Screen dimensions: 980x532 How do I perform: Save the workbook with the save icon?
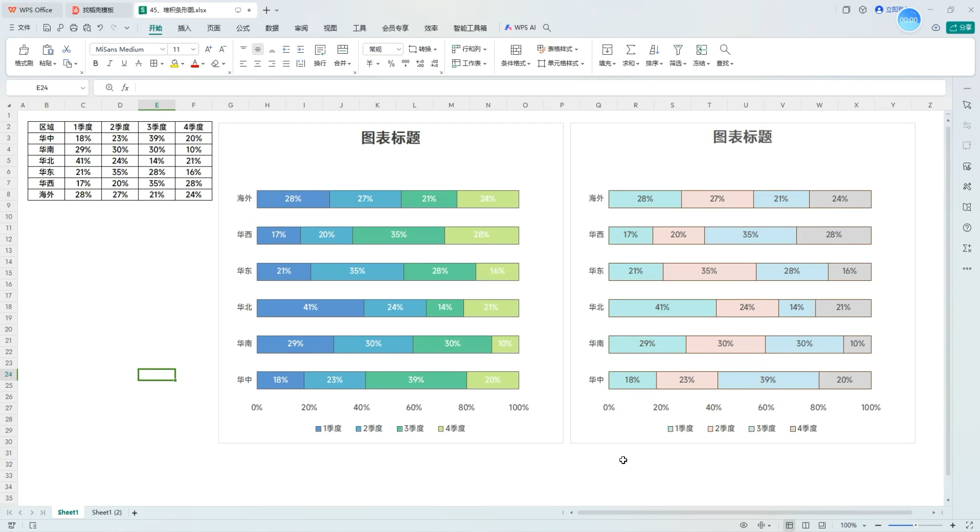(47, 28)
